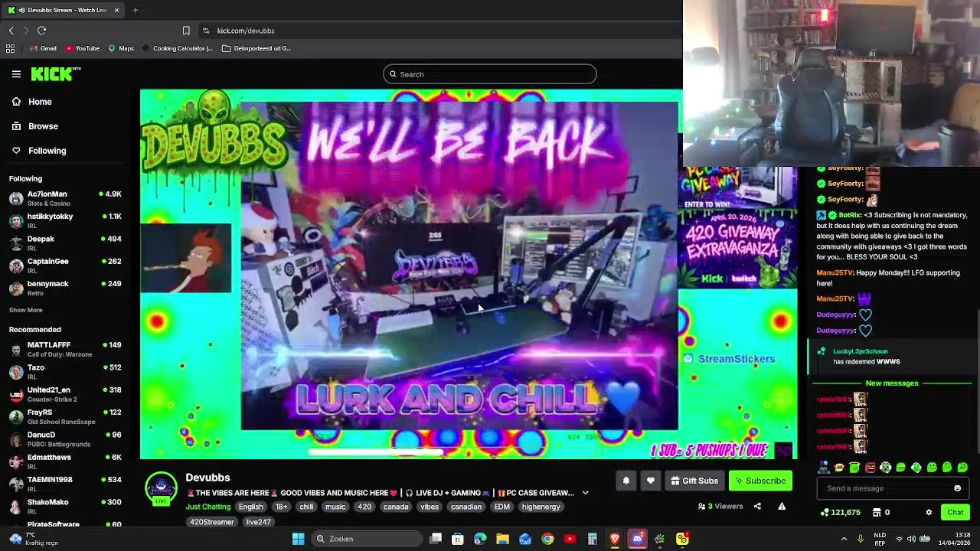Report stream with warning triangle icon

[x=782, y=506]
